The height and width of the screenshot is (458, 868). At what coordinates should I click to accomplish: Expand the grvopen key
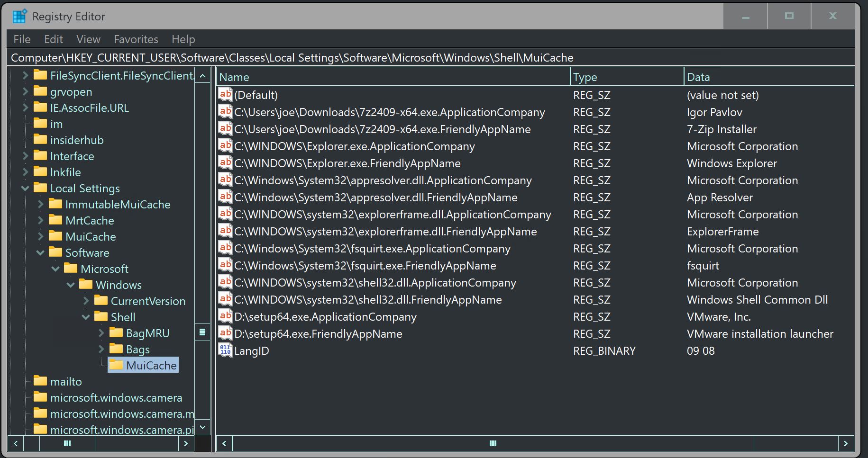pyautogui.click(x=26, y=91)
